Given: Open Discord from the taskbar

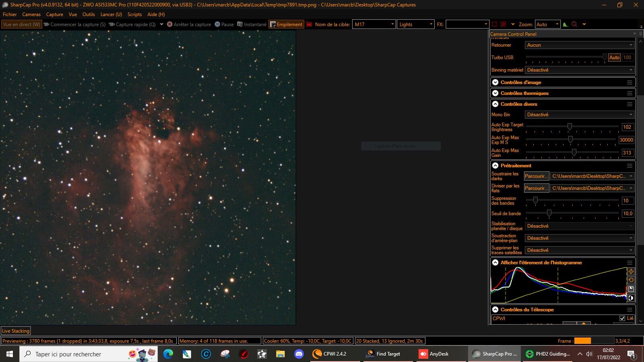Looking at the screenshot, I should pyautogui.click(x=299, y=354).
